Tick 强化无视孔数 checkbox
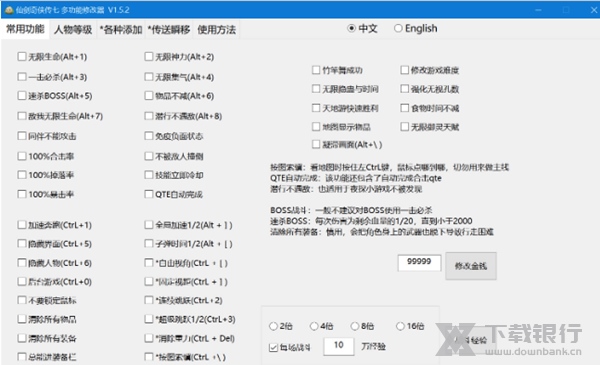 404,89
